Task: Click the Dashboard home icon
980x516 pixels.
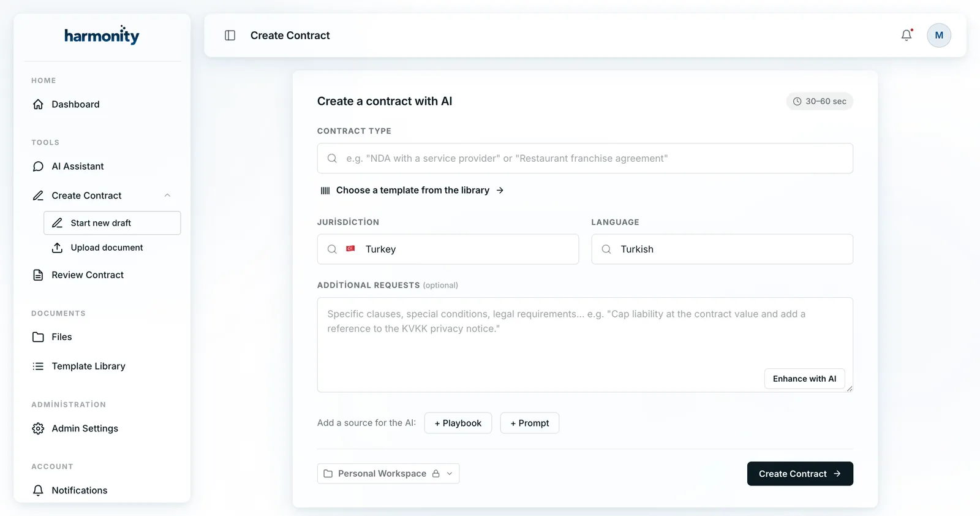Action: tap(38, 104)
